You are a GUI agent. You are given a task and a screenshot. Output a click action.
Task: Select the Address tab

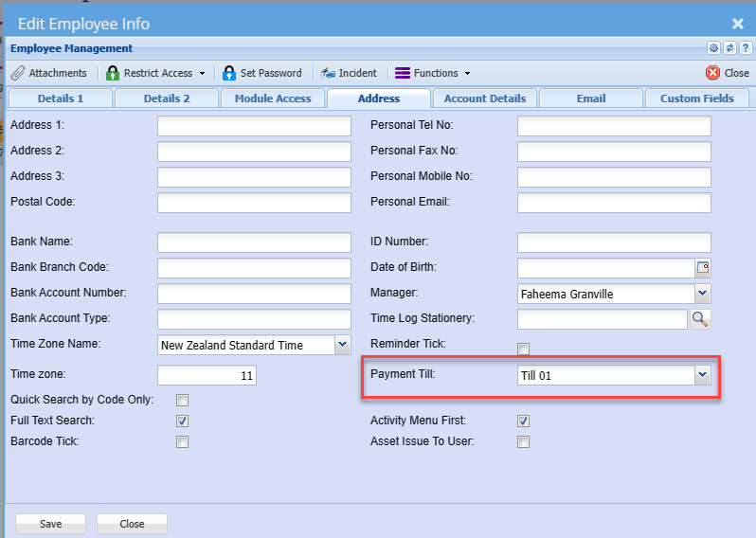(x=379, y=99)
